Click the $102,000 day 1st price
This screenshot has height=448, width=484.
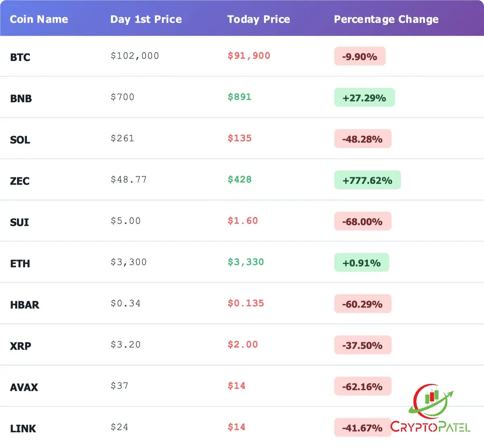point(135,56)
